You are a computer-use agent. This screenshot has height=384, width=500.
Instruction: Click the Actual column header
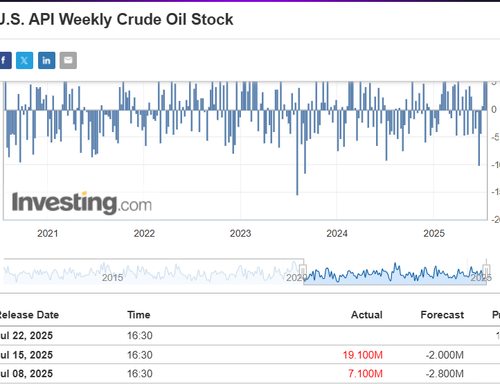click(x=367, y=315)
